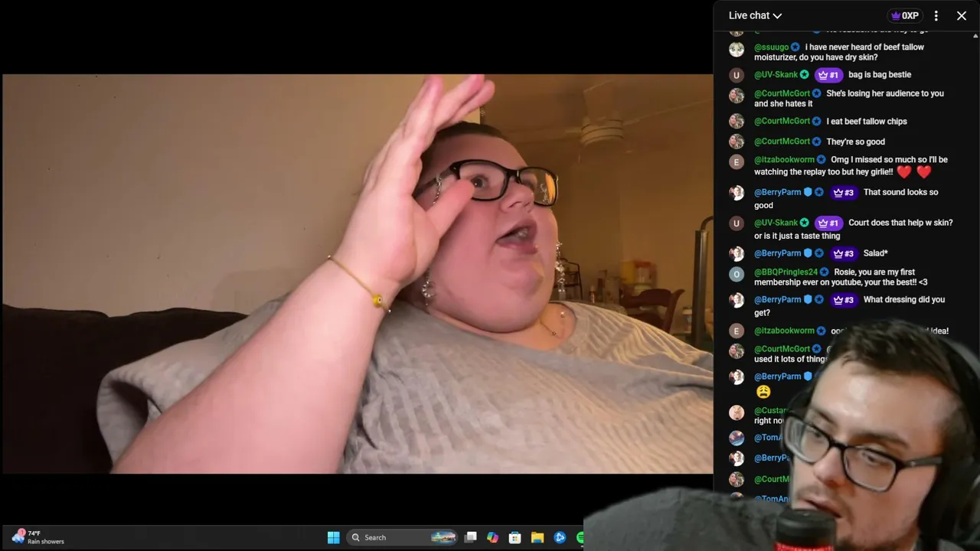Viewport: 980px width, 551px height.
Task: Click the paused video player area
Action: (x=358, y=274)
